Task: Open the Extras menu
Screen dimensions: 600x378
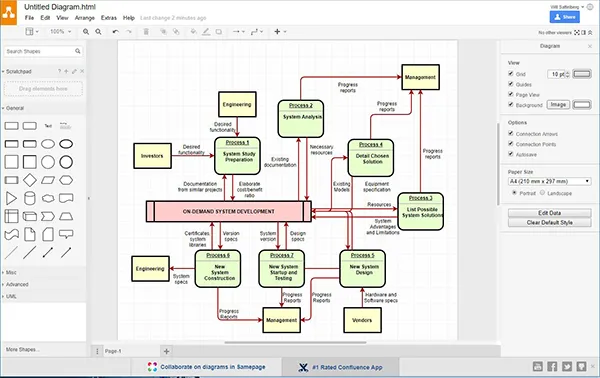Action: point(109,18)
